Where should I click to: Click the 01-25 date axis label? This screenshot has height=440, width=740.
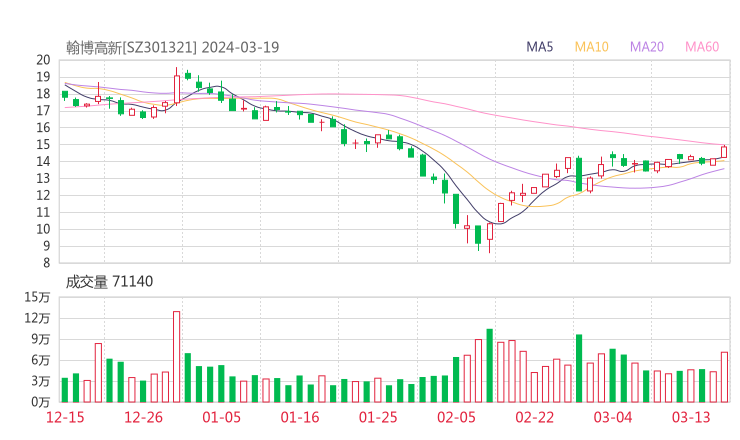[378, 417]
